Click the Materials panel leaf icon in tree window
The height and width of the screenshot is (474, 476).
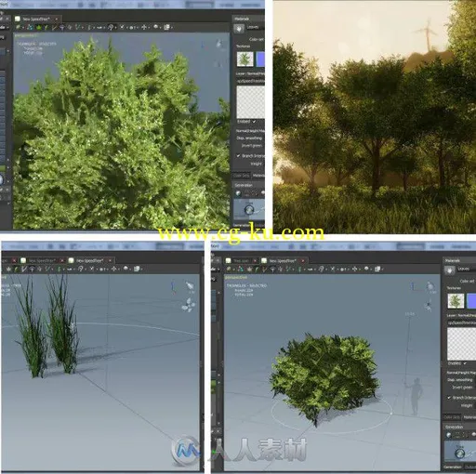pos(239,29)
